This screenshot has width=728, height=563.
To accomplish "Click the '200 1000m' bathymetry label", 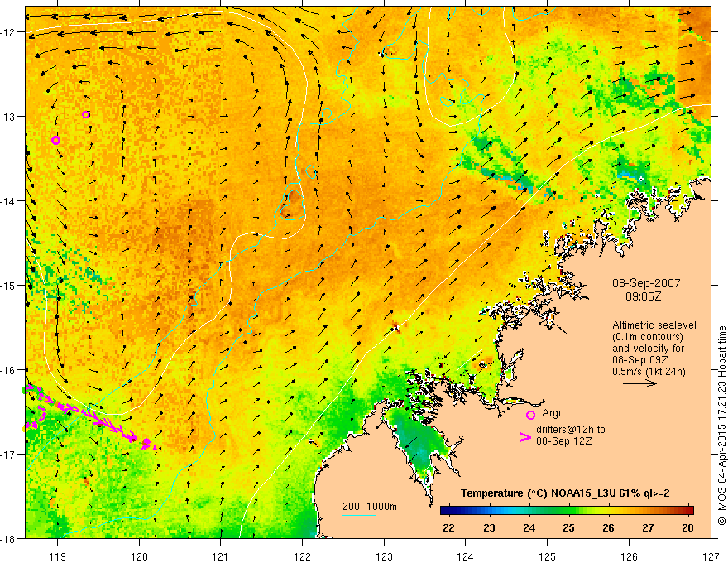I will [370, 507].
